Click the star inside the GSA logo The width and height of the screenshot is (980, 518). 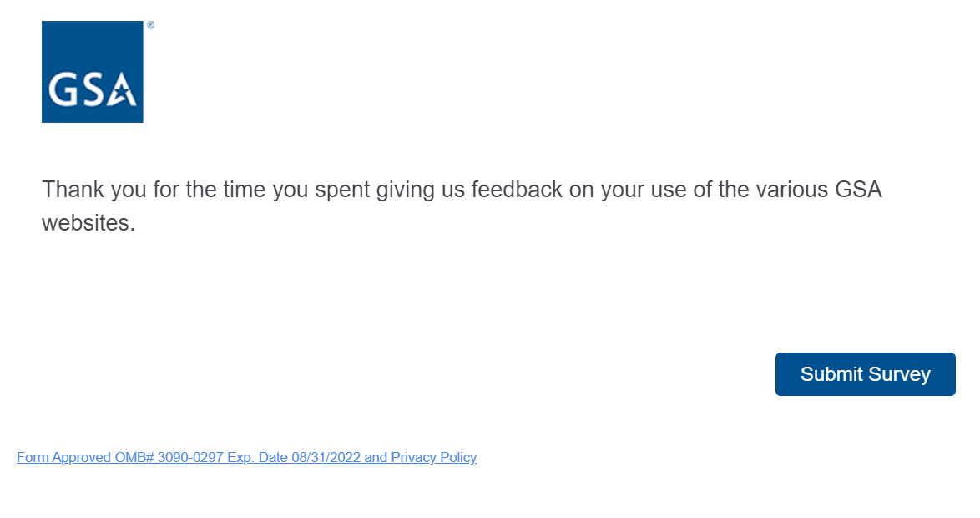(x=122, y=90)
